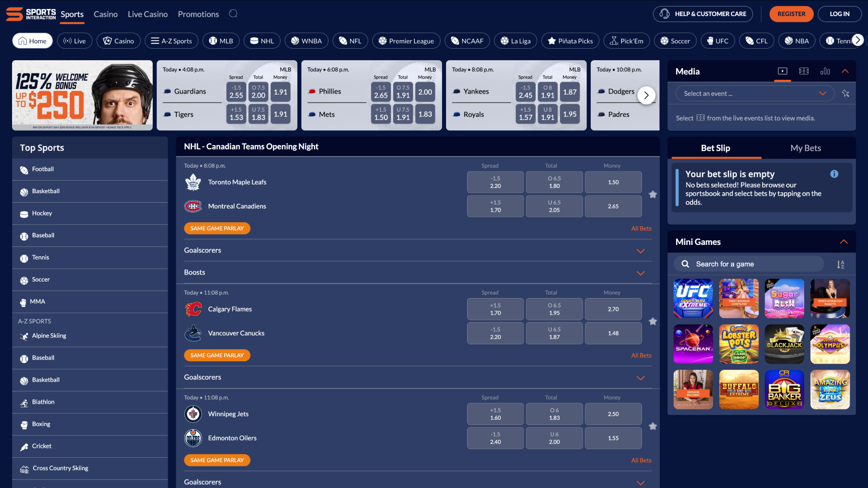Expand the Boosts section
The width and height of the screenshot is (868, 488).
pyautogui.click(x=640, y=273)
